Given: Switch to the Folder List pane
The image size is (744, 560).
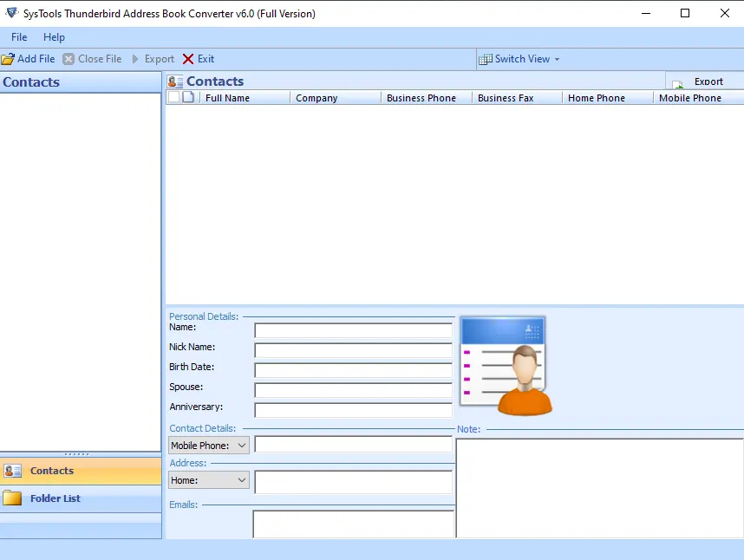Looking at the screenshot, I should [81, 498].
